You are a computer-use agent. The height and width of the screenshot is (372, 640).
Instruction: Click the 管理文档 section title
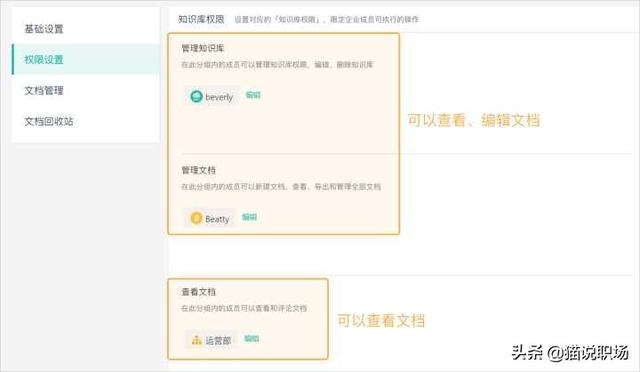coord(198,170)
